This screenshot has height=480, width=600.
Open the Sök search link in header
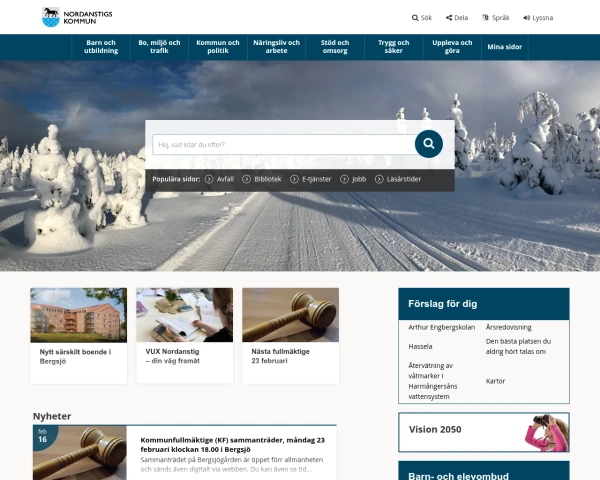pyautogui.click(x=422, y=18)
